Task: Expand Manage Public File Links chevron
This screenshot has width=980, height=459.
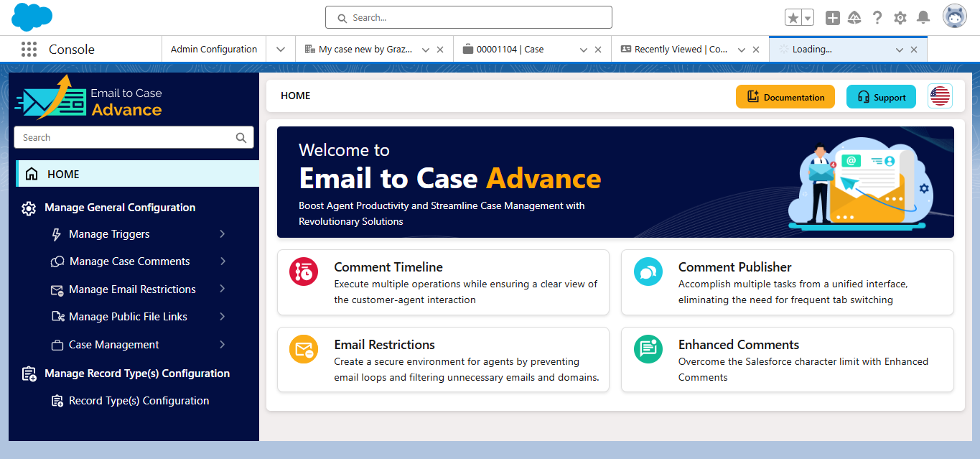Action: tap(223, 317)
